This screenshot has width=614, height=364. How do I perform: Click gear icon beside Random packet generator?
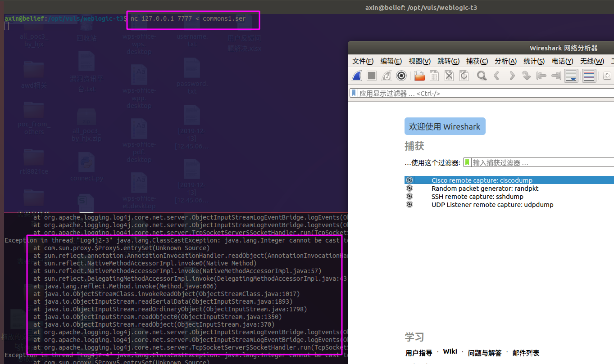click(409, 188)
